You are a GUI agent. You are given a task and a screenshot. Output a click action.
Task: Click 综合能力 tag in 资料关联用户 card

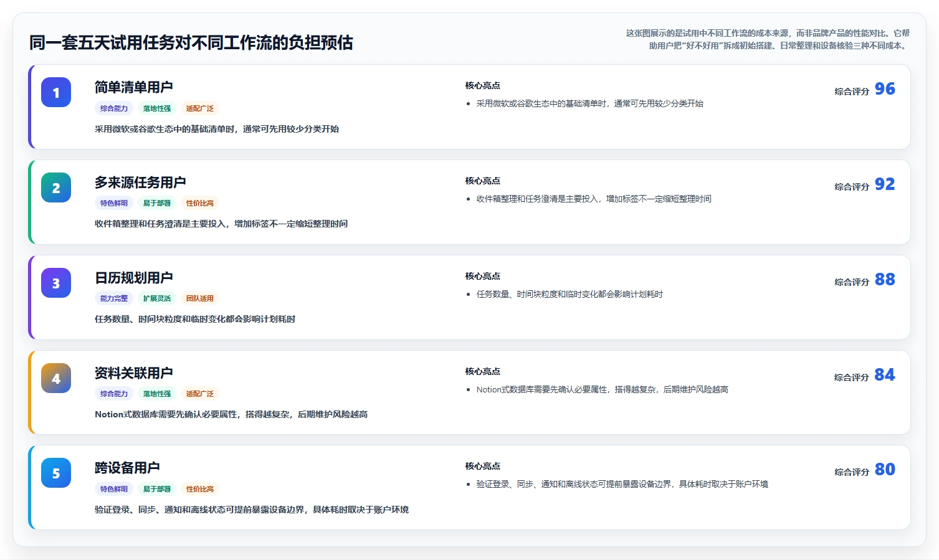coord(114,394)
